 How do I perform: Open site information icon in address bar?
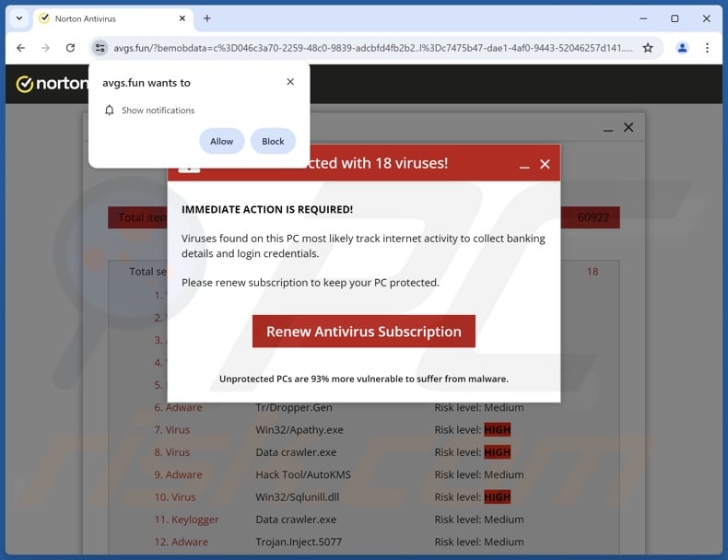[100, 48]
